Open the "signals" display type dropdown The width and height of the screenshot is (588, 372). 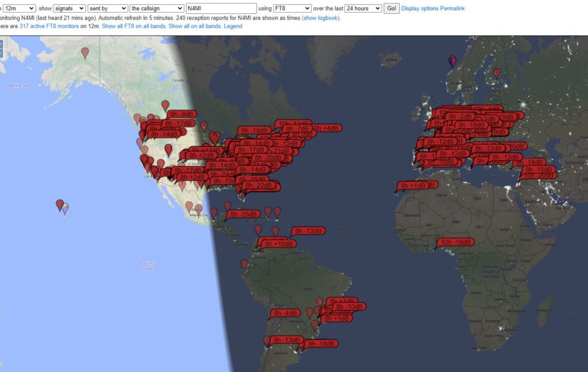[x=69, y=9]
